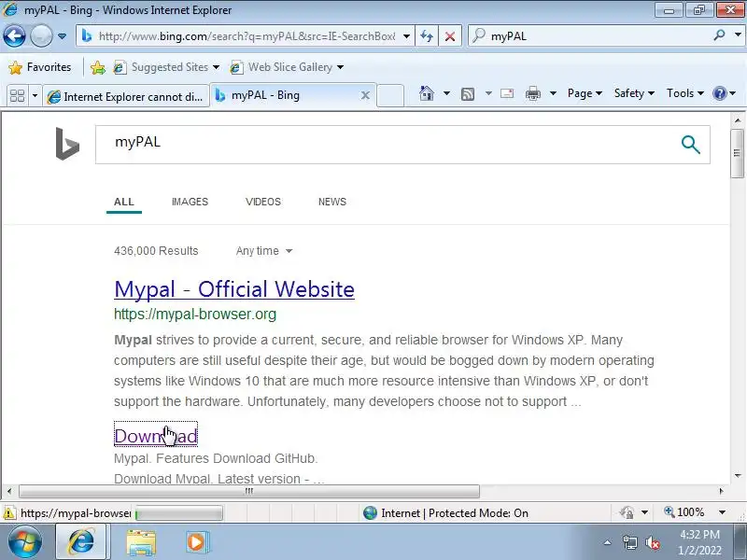Click the RSS Feeds icon
747x560 pixels.
(468, 94)
